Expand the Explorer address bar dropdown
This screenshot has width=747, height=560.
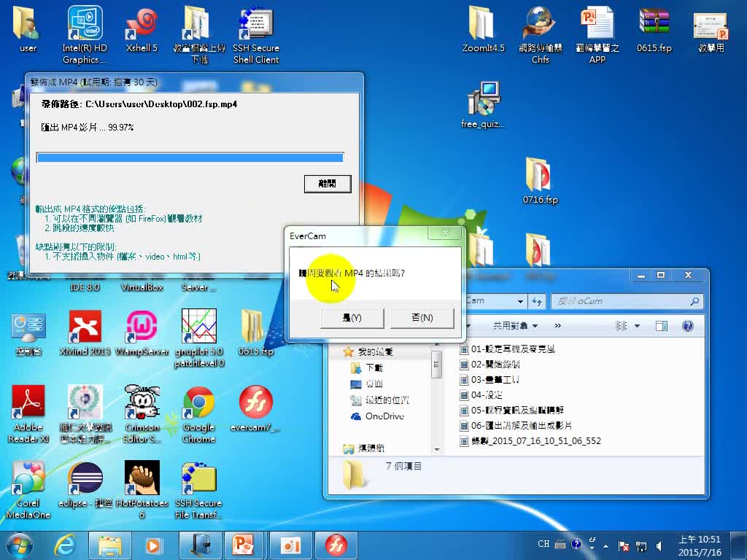(520, 301)
